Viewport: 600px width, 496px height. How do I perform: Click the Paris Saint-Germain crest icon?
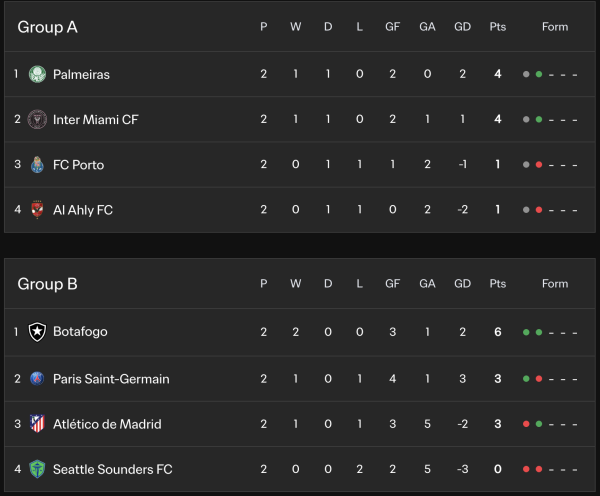37,379
